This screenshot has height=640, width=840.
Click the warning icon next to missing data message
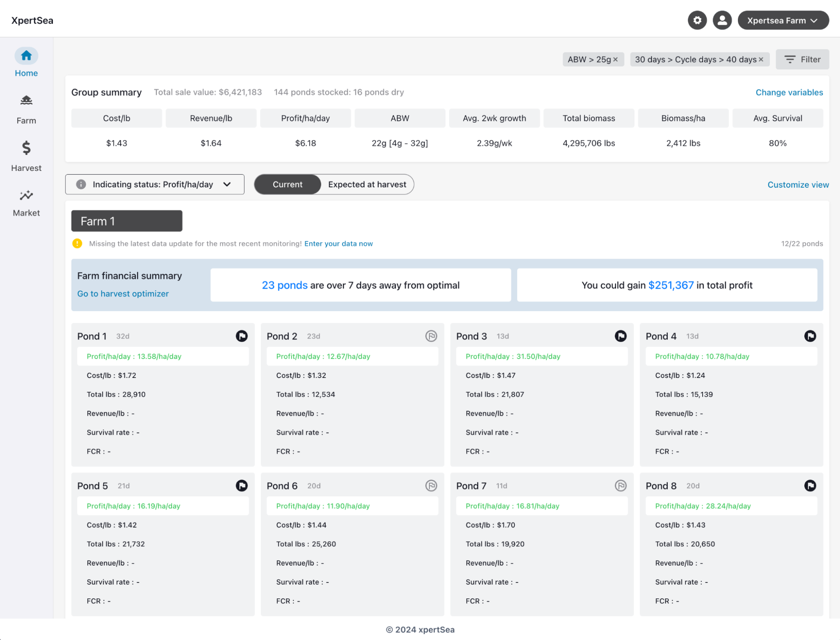77,243
